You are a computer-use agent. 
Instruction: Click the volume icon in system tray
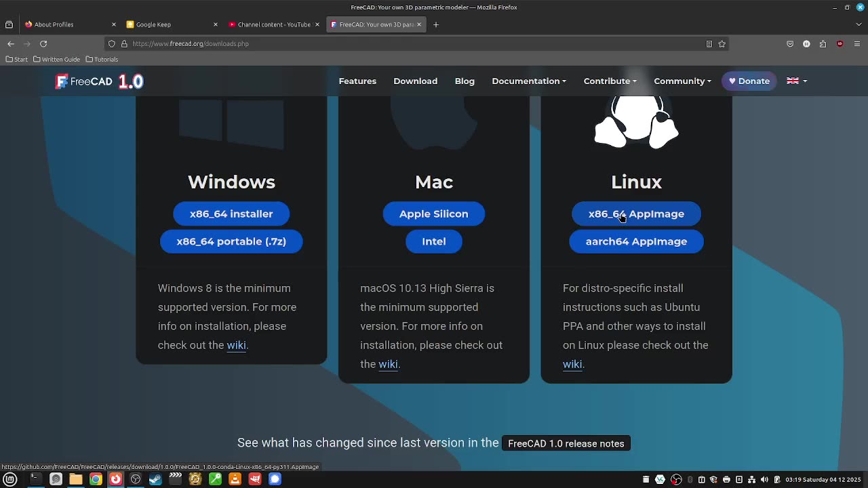pos(764,480)
